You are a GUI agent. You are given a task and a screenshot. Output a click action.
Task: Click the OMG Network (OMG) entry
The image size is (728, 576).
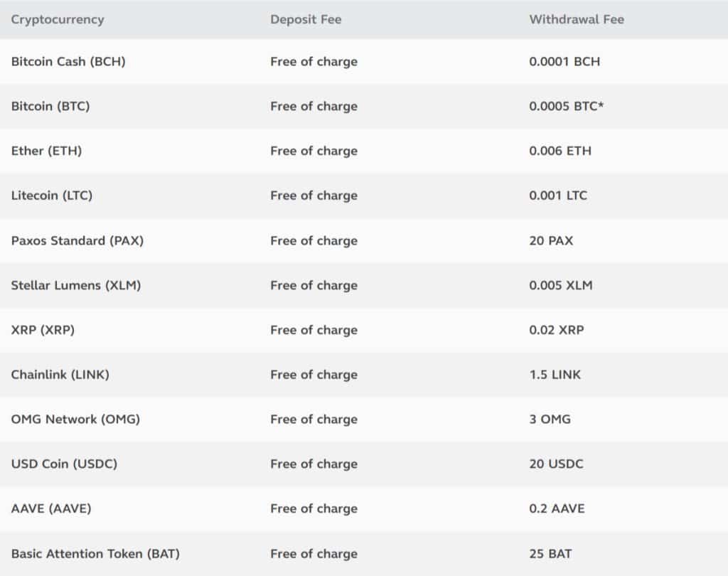click(75, 420)
